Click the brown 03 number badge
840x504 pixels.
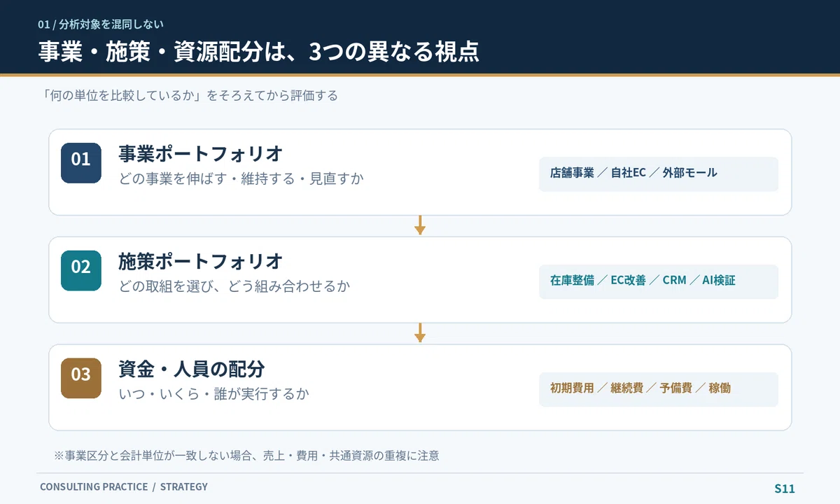click(x=81, y=379)
